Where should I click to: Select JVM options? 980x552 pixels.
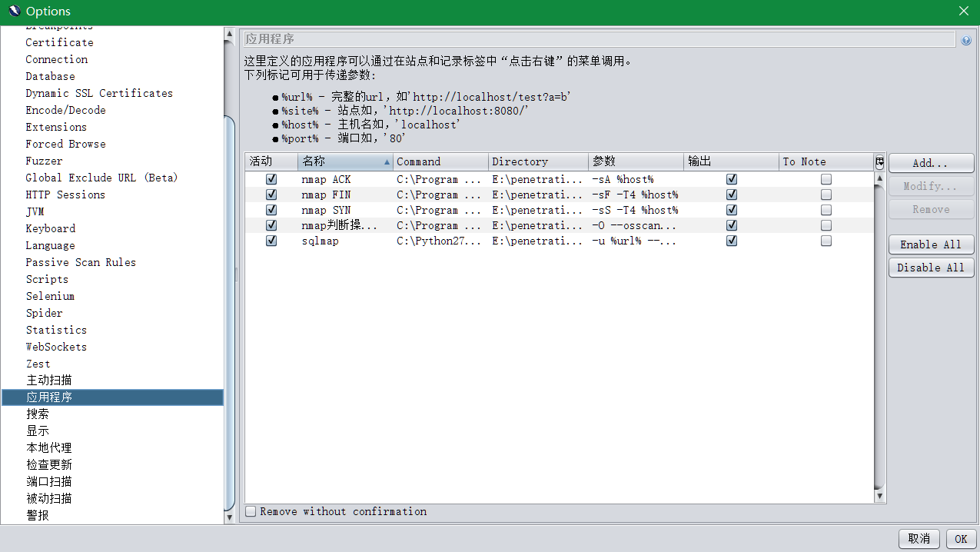[x=35, y=211]
